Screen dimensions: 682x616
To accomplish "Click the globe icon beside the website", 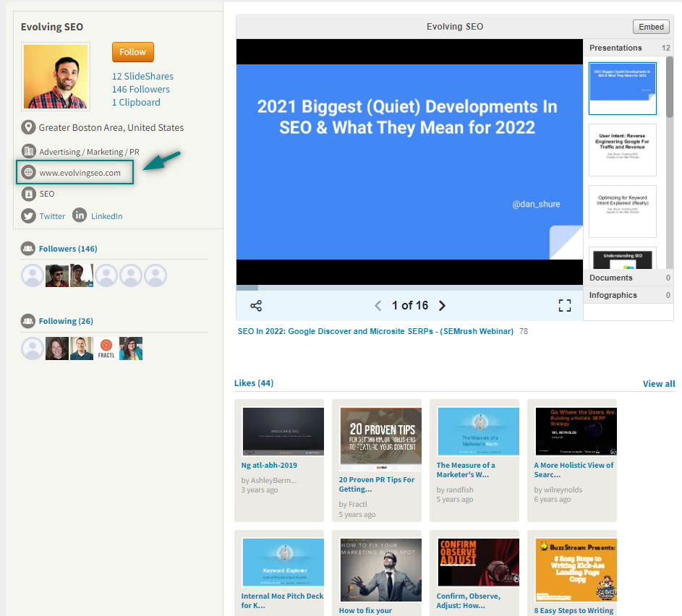I will pos(28,173).
